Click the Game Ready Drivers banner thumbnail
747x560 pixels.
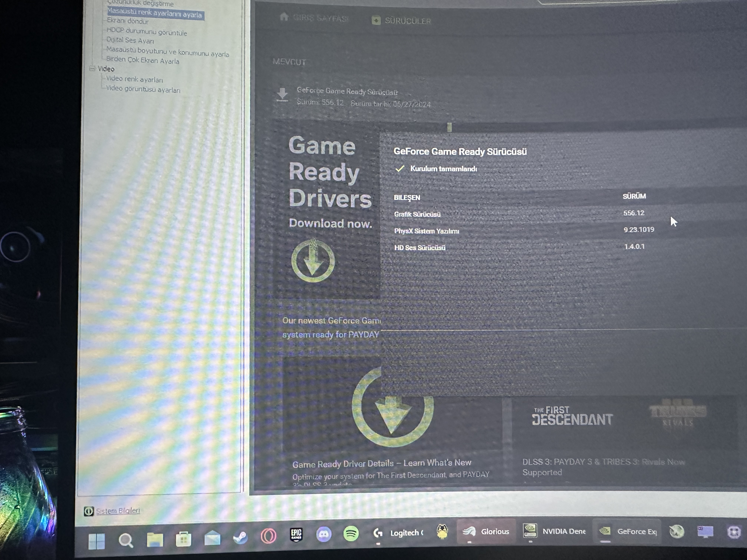[x=326, y=209]
